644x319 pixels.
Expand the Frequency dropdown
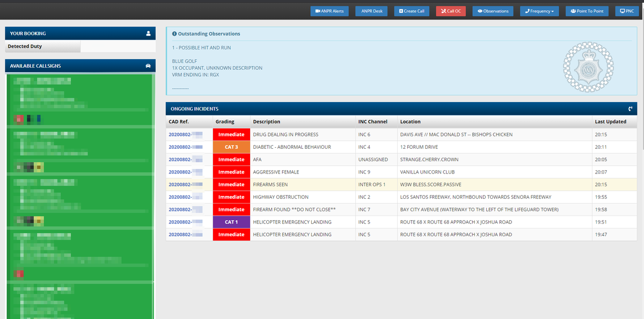(x=539, y=11)
